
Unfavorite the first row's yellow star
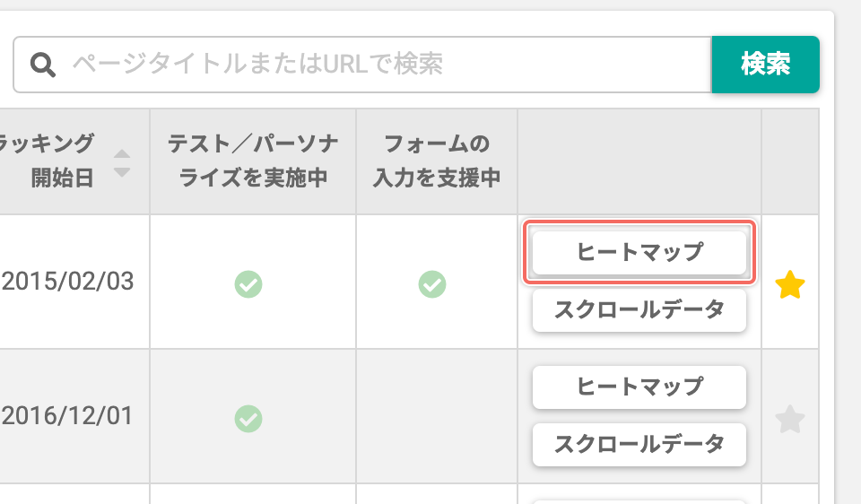pyautogui.click(x=789, y=284)
